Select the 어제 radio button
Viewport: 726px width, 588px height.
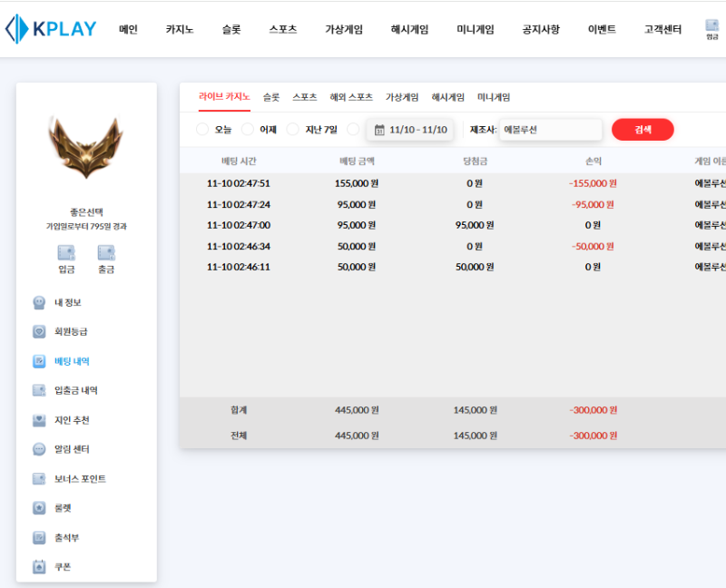(248, 130)
